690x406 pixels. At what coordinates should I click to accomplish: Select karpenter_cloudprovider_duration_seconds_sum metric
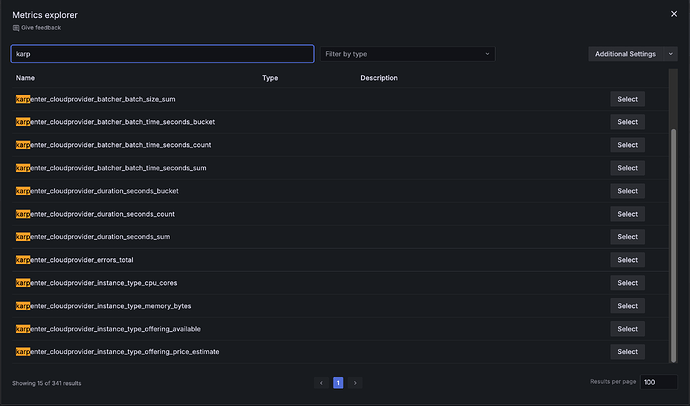(x=628, y=237)
